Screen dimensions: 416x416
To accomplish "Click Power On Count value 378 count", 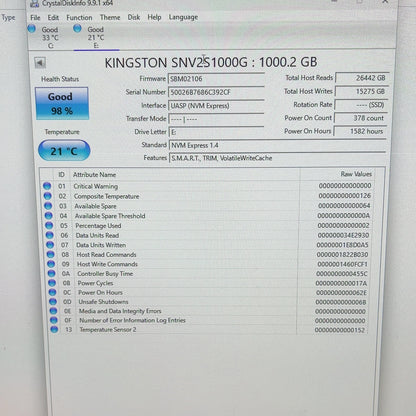I will pyautogui.click(x=361, y=118).
